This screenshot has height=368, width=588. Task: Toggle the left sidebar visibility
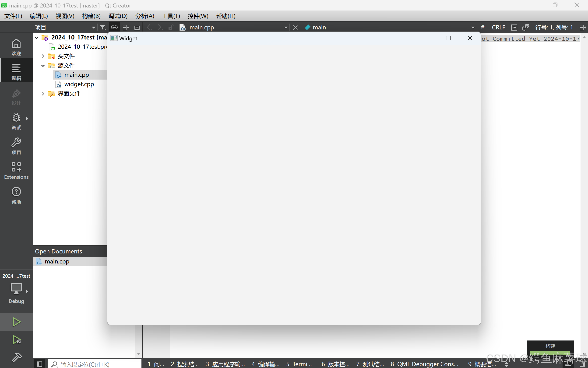click(39, 364)
